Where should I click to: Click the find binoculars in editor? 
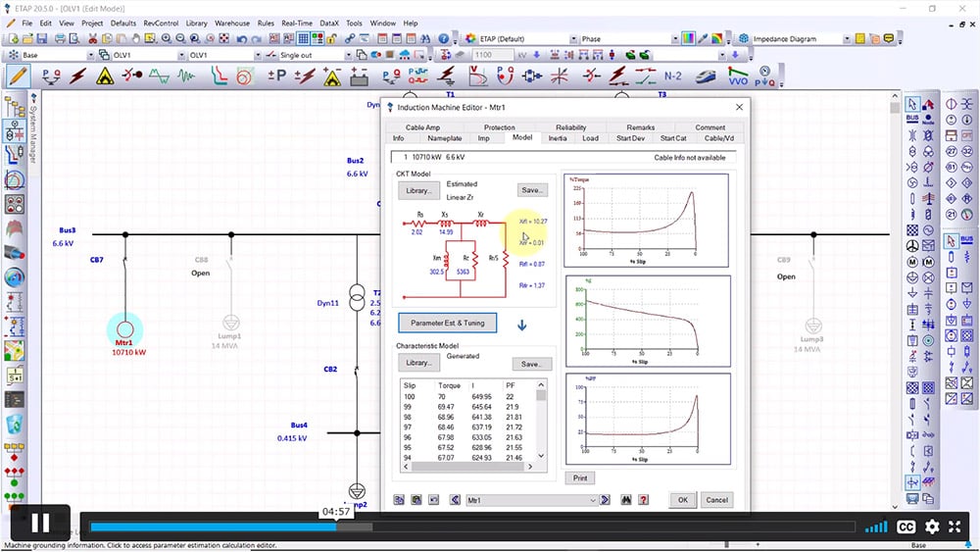click(x=626, y=500)
